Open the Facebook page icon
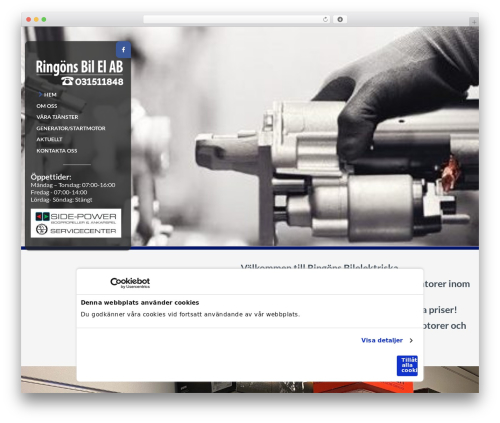Viewport: 500px width, 423px height. pyautogui.click(x=123, y=50)
